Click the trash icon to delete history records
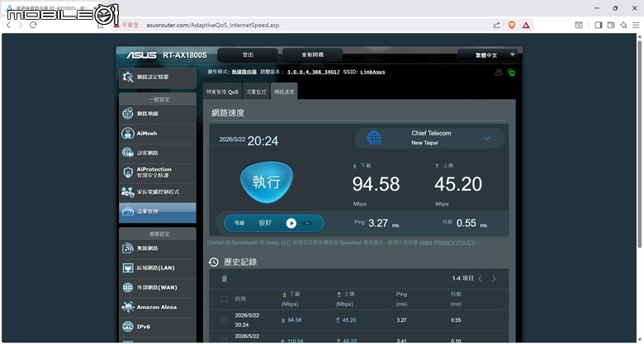The image size is (644, 344). (225, 279)
